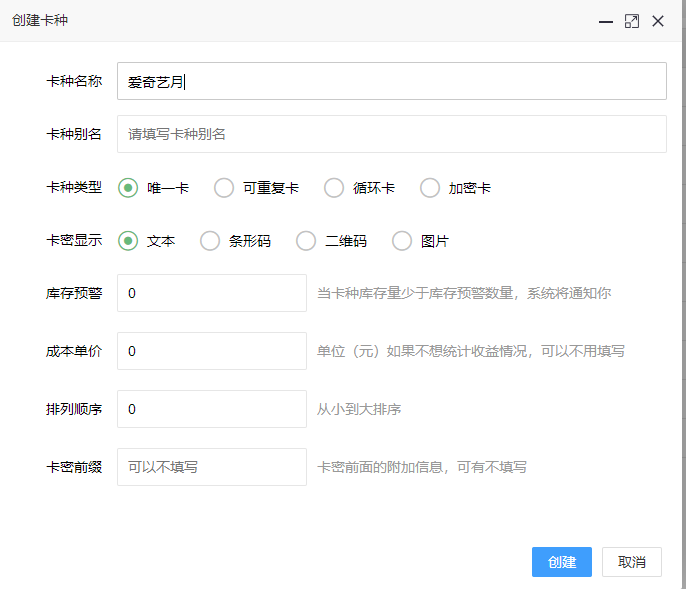Screen dimensions: 686x589
Task: Edit the 库存预警 value field
Action: pos(212,293)
